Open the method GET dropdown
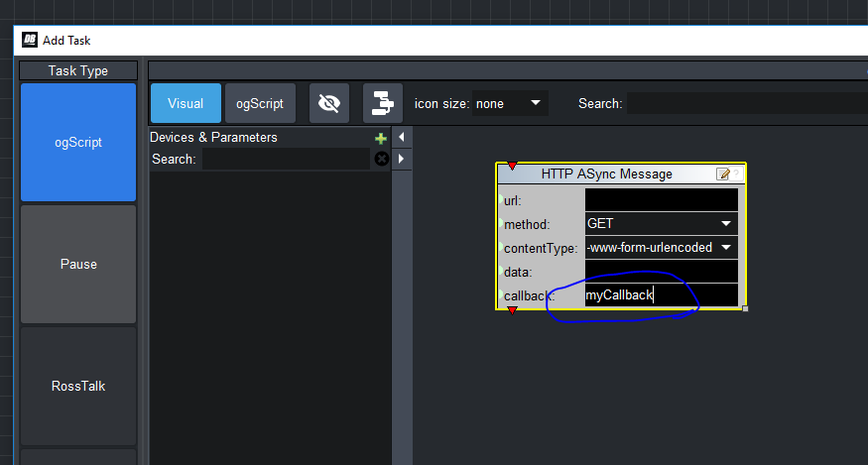868x465 pixels. click(x=661, y=224)
